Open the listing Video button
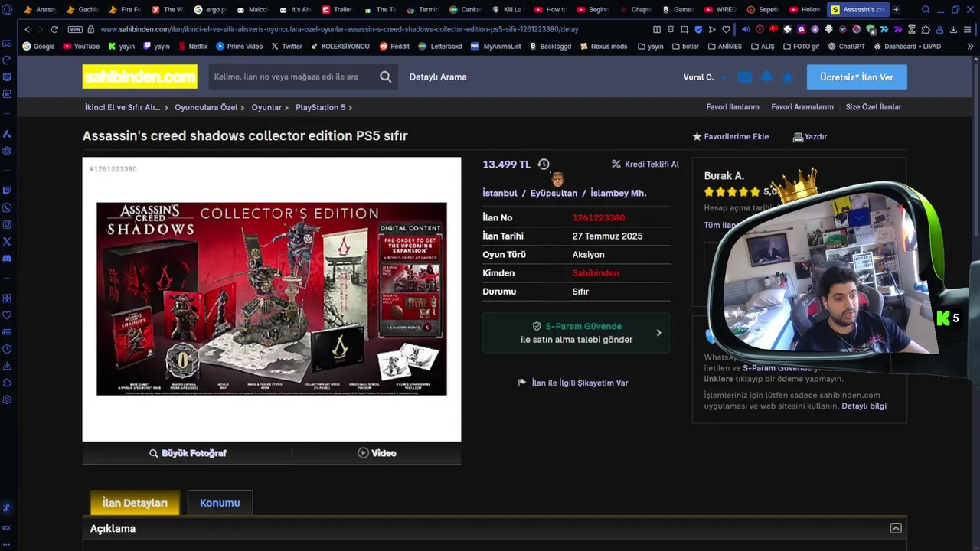The image size is (980, 551). point(377,453)
